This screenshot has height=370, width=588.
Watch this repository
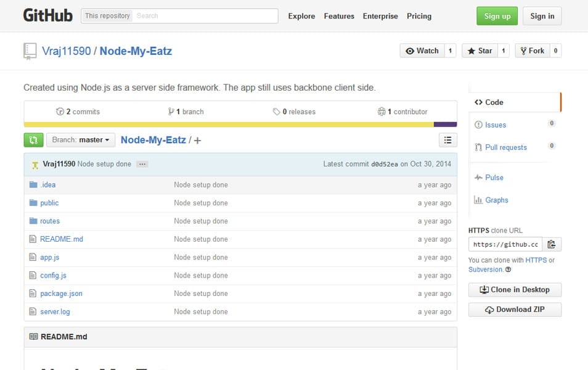coord(423,51)
